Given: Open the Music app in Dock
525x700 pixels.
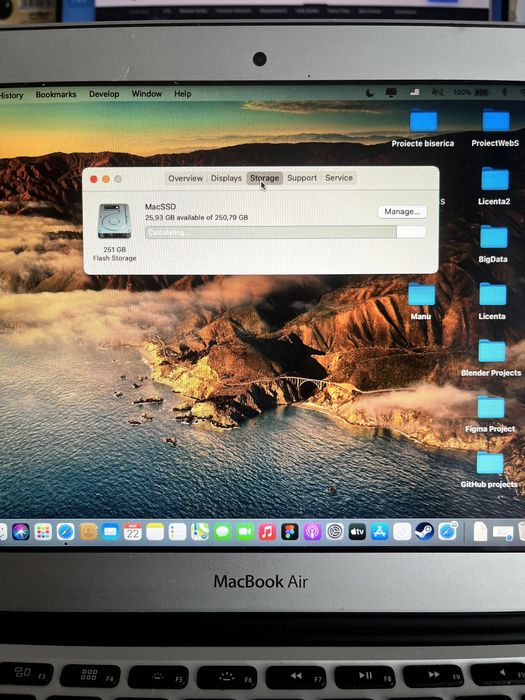Looking at the screenshot, I should point(267,532).
